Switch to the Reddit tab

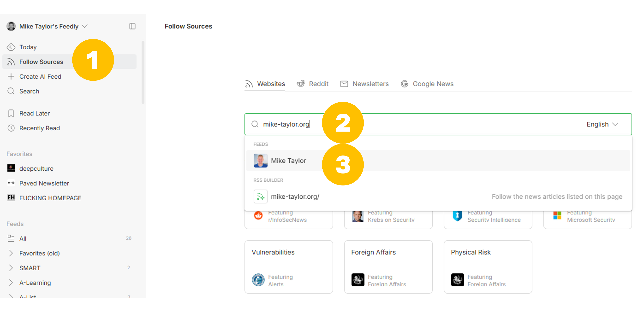(312, 84)
